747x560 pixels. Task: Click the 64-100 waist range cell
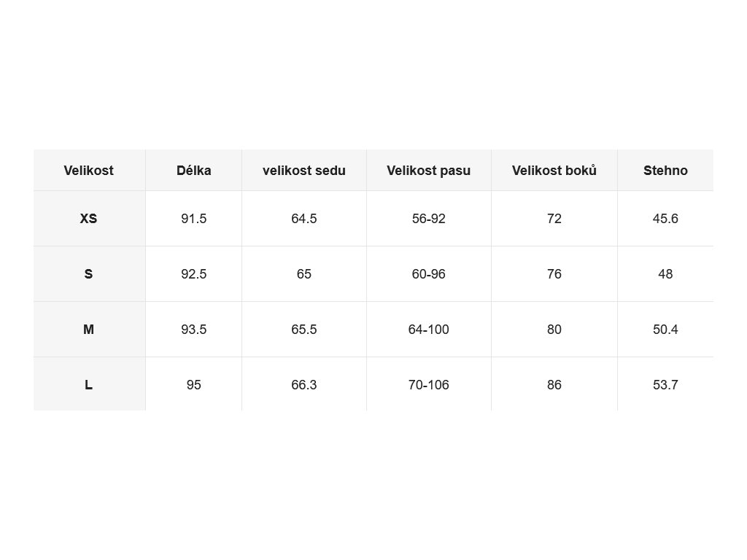(429, 329)
